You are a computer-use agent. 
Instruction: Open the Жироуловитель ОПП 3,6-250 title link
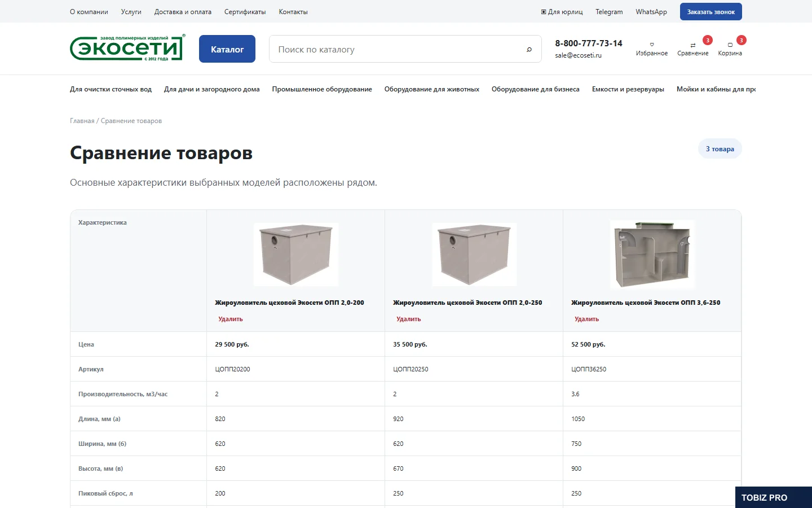click(646, 303)
